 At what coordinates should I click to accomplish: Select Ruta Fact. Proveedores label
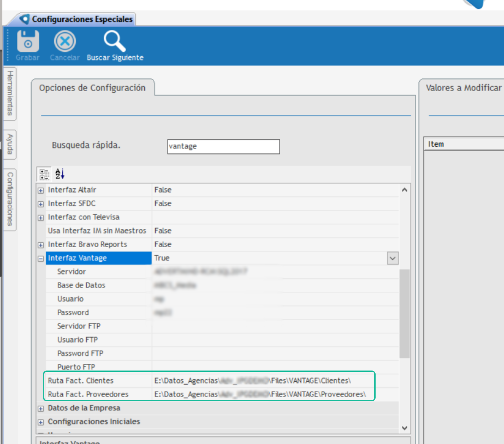click(x=88, y=394)
